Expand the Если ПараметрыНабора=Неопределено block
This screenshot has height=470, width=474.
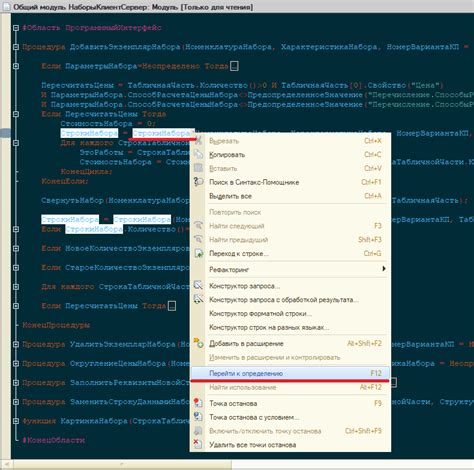tap(16, 66)
